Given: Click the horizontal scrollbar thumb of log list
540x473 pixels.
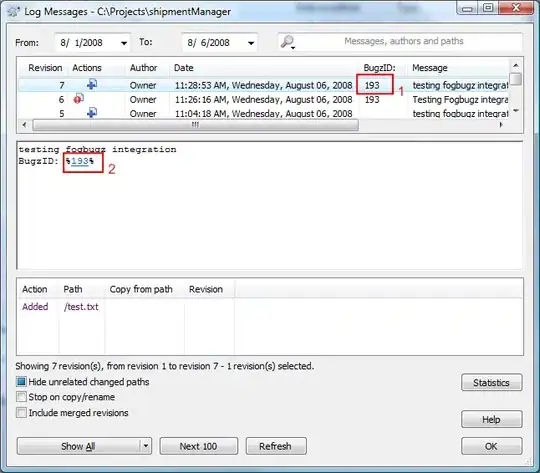Looking at the screenshot, I should pyautogui.click(x=195, y=125).
